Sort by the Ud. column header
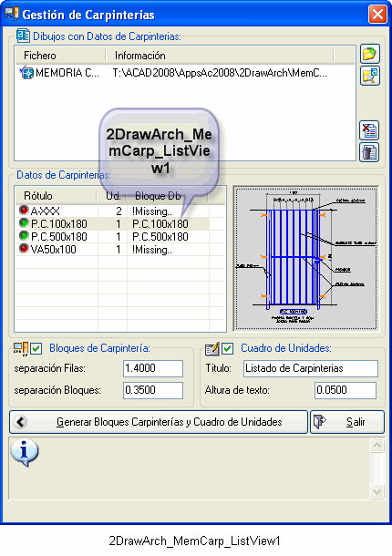The image size is (392, 556). point(111,196)
